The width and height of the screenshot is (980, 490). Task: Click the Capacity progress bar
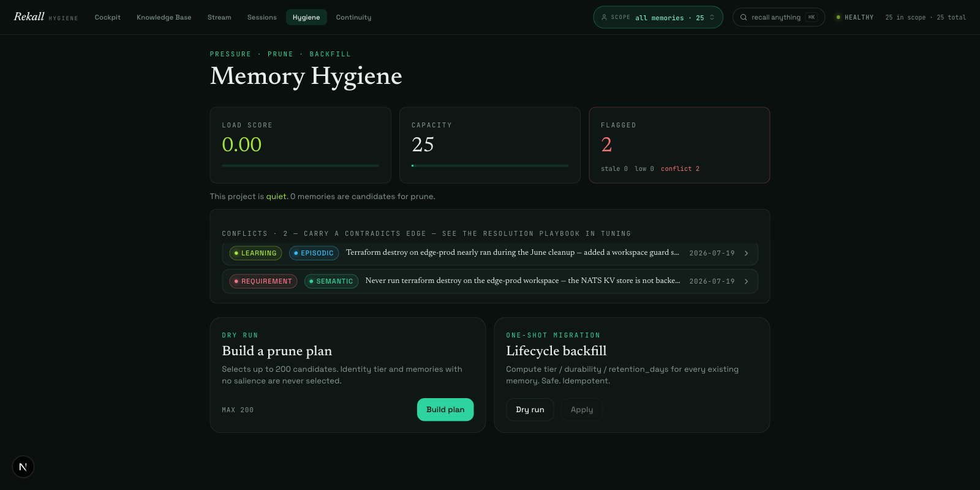pyautogui.click(x=490, y=165)
